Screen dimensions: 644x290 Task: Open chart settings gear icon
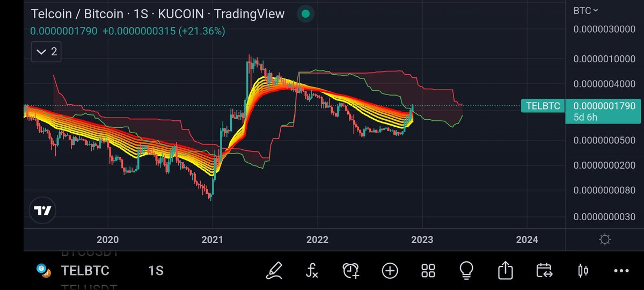coord(605,240)
